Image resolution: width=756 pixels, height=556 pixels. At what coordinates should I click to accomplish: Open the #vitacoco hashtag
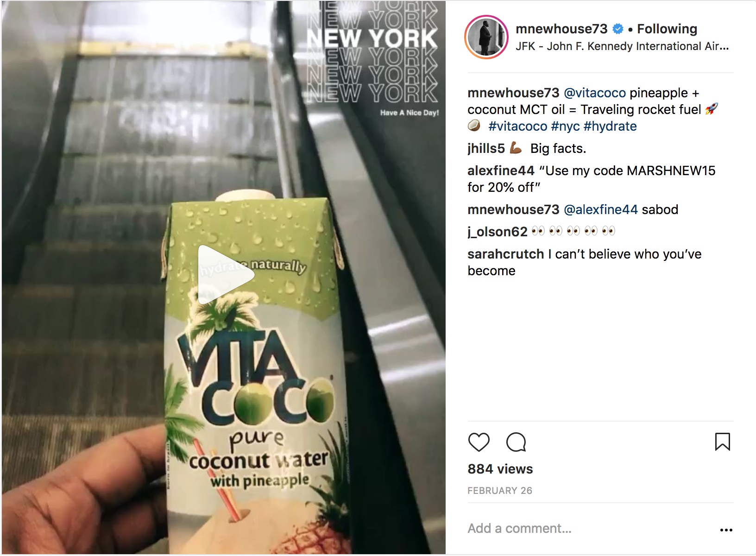[518, 126]
